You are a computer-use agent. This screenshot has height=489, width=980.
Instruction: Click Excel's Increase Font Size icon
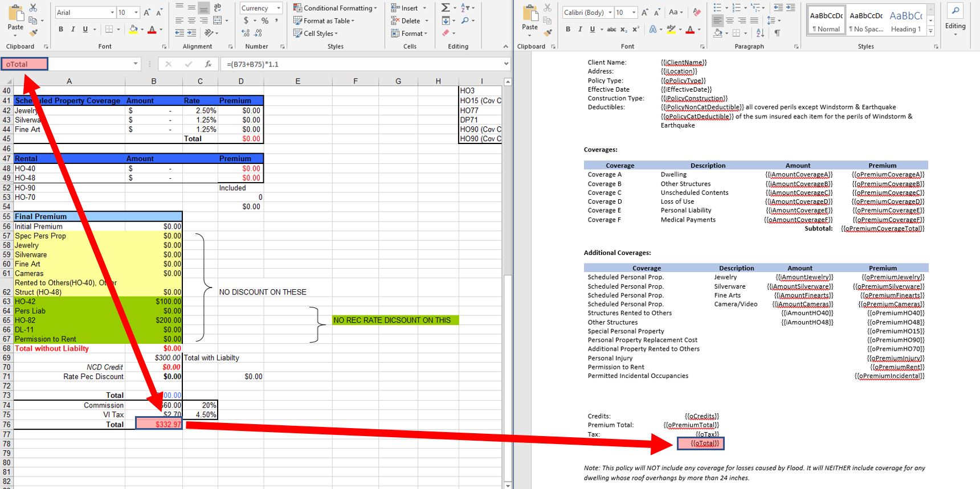(x=147, y=12)
